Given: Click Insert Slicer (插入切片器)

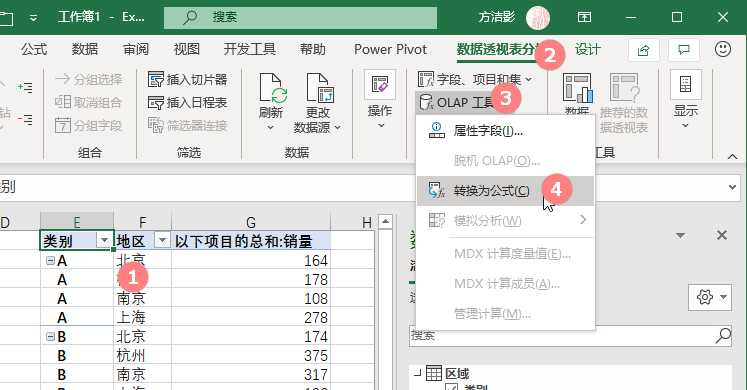Looking at the screenshot, I should tap(187, 79).
